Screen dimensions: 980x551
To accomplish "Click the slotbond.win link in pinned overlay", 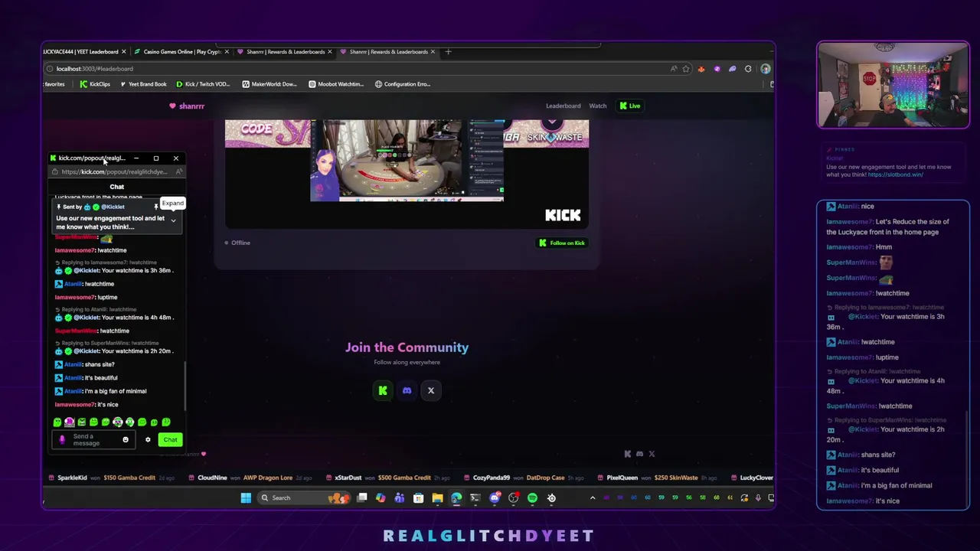I will pyautogui.click(x=895, y=174).
